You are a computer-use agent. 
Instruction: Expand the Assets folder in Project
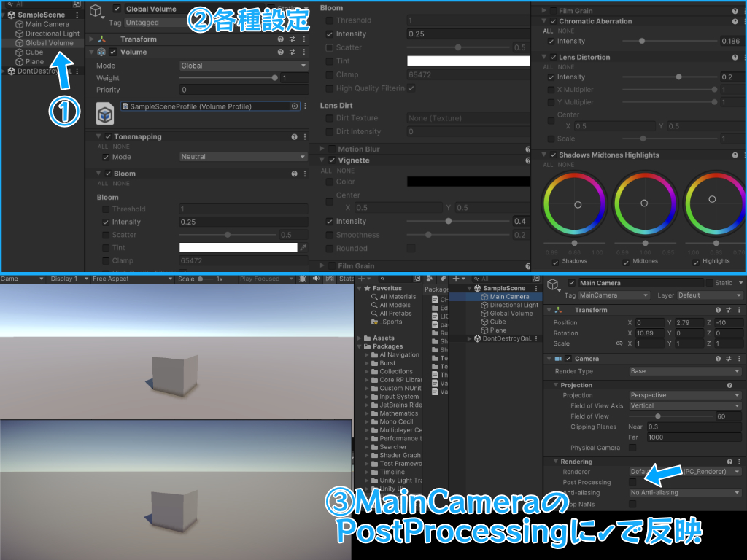360,338
